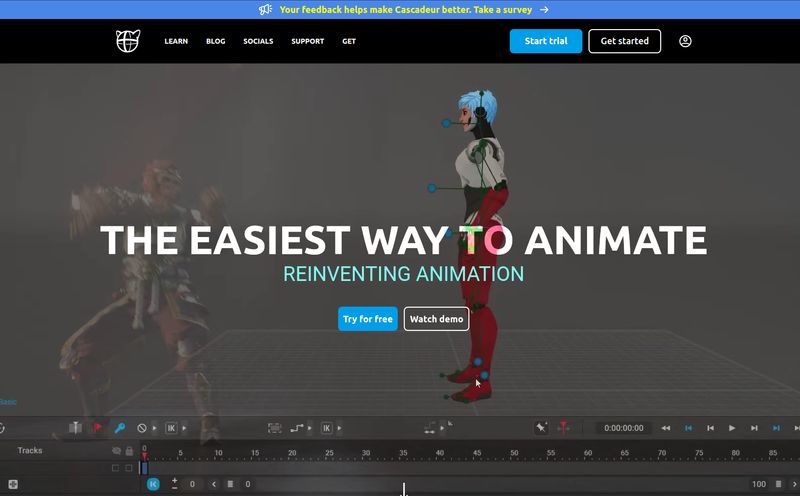Click the red playhead marker at frame 0
800x496 pixels.
coord(144,454)
